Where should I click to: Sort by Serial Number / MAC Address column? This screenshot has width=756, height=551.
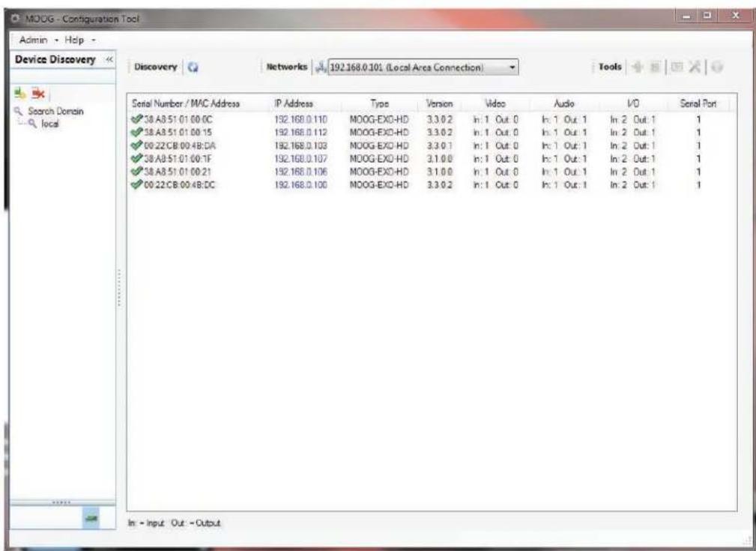click(x=186, y=103)
